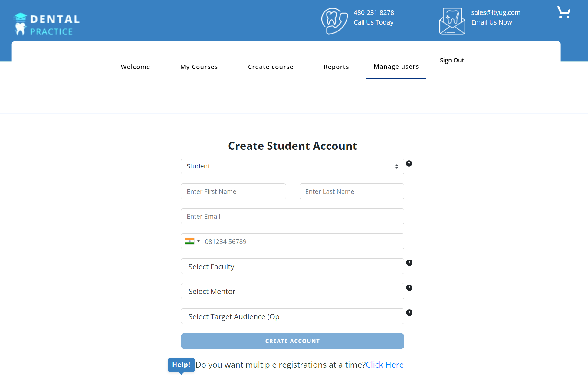The width and height of the screenshot is (588, 386).
Task: Expand the Select Mentor dropdown
Action: tap(292, 291)
